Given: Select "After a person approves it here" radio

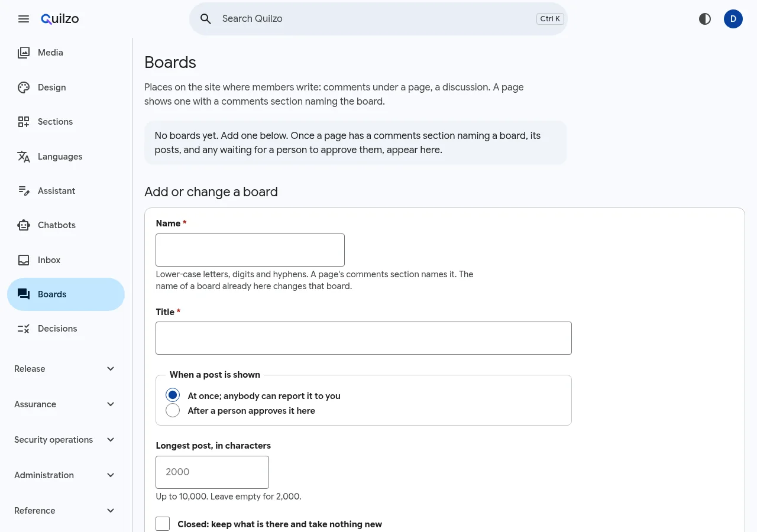Looking at the screenshot, I should click(x=173, y=410).
